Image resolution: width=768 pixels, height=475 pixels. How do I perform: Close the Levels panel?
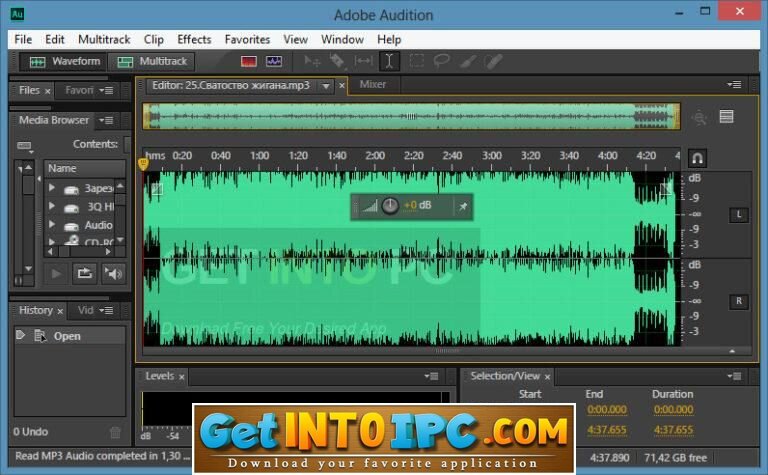[181, 377]
